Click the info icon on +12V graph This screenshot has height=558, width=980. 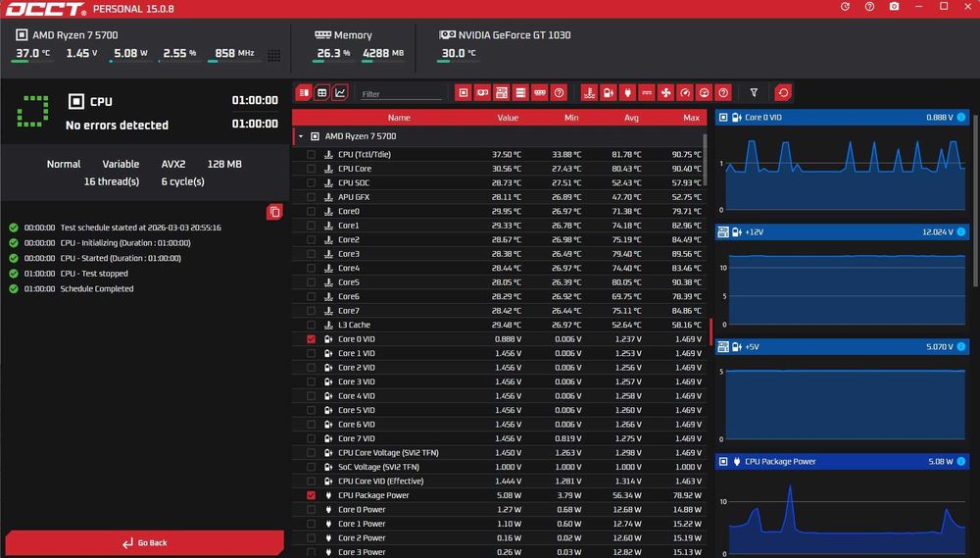[x=960, y=232]
